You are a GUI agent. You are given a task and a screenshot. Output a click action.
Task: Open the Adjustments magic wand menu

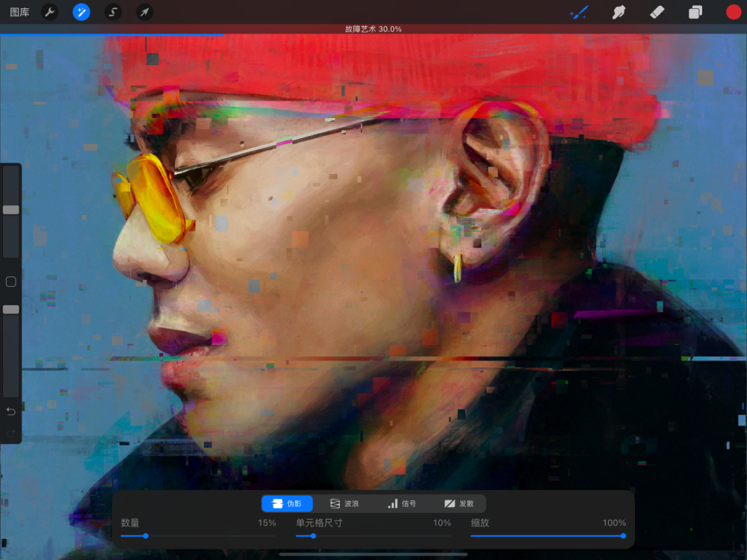[x=81, y=12]
